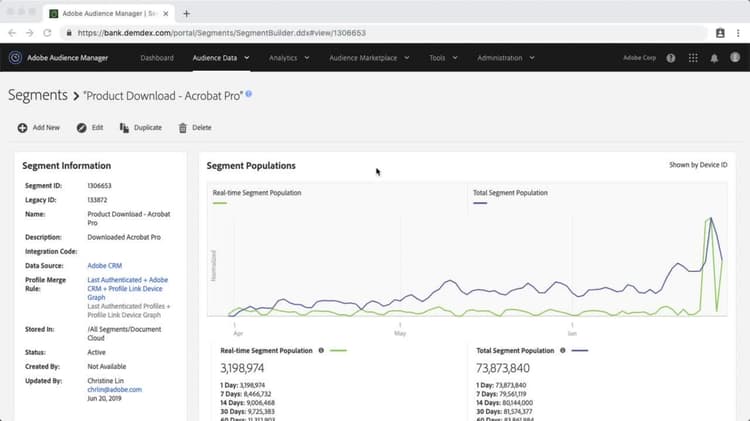Open the apps grid switcher icon
750x421 pixels.
pos(693,58)
